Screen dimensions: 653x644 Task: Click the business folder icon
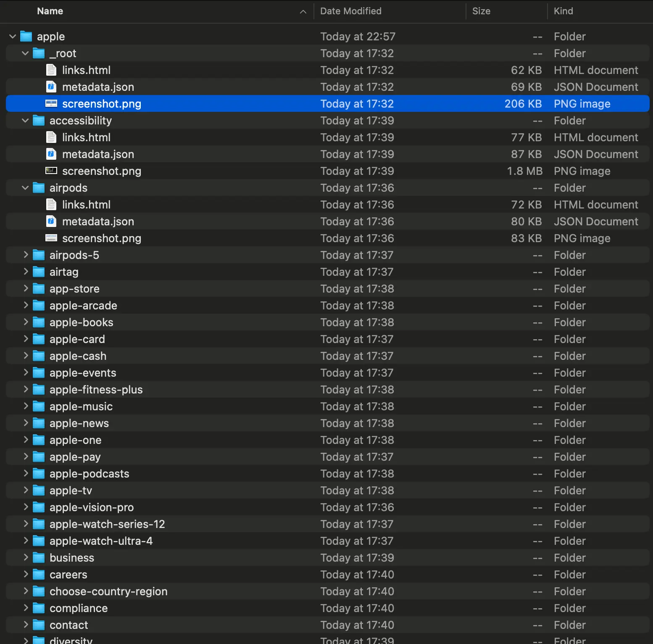39,558
